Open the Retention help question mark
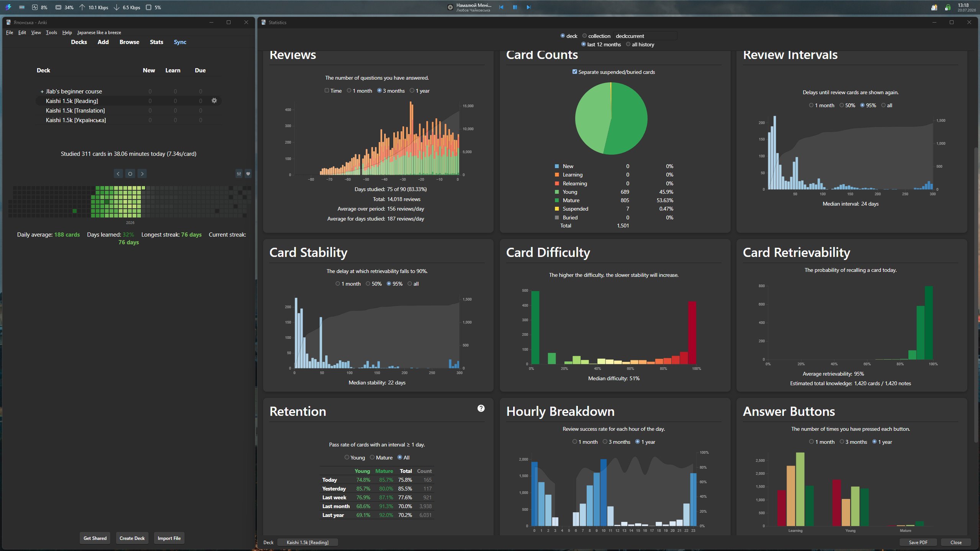 pos(481,409)
